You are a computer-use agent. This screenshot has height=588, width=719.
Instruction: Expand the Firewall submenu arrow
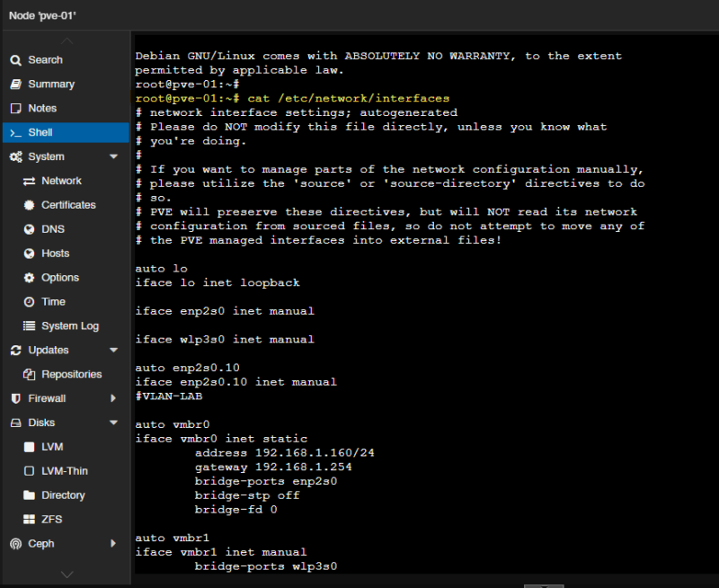tap(113, 399)
